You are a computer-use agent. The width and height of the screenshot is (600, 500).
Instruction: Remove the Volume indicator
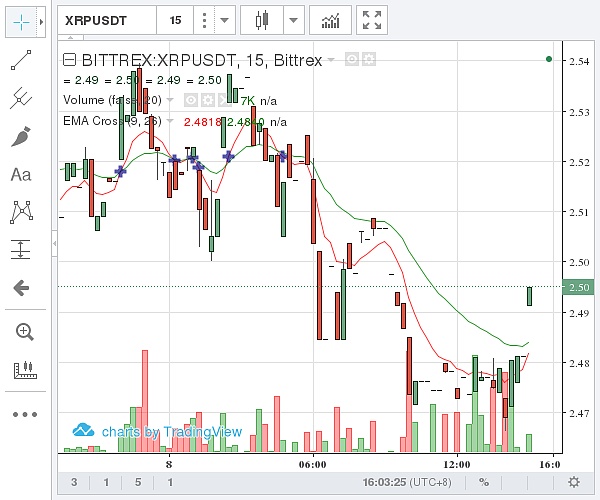[223, 100]
